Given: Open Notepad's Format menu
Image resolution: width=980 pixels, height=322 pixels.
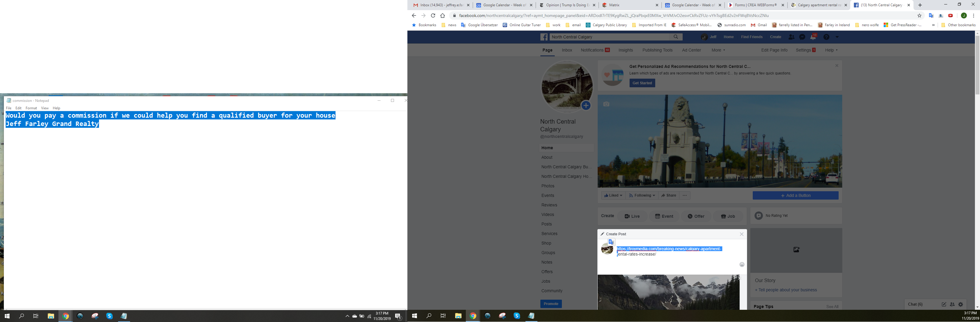Looking at the screenshot, I should point(31,108).
